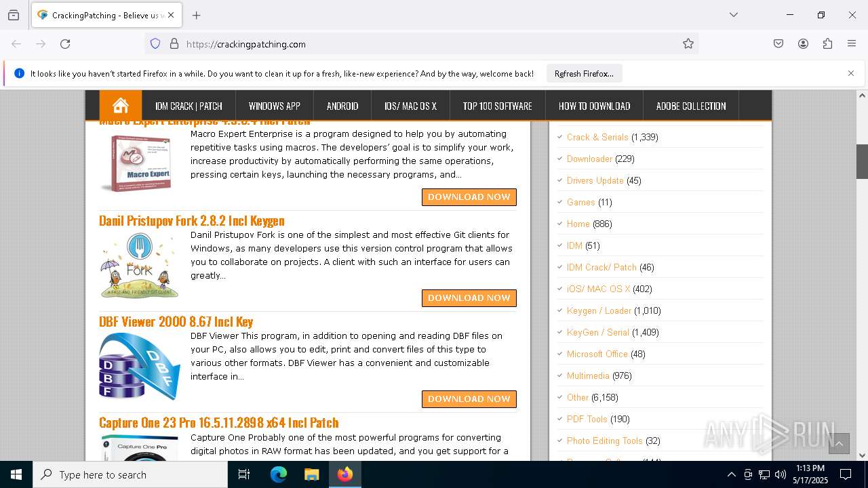Click DOWNLOAD NOW for DBF Viewer 2000
This screenshot has height=488, width=868.
pos(469,399)
